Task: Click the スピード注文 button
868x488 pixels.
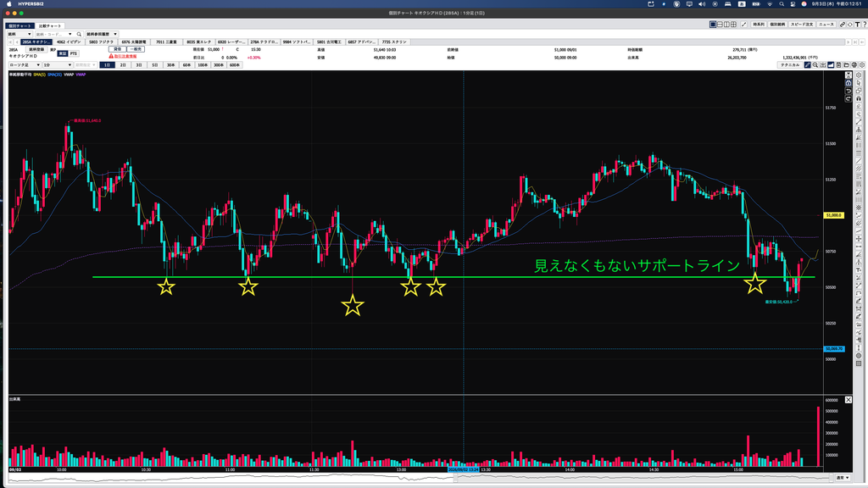Action: (802, 25)
